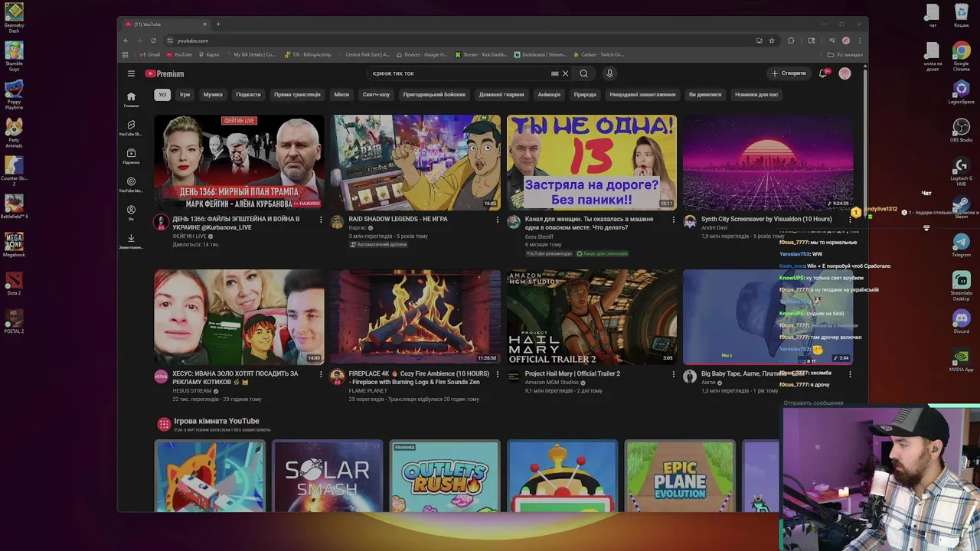The width and height of the screenshot is (980, 551).
Task: Select the Музика filter chip
Action: coord(213,95)
